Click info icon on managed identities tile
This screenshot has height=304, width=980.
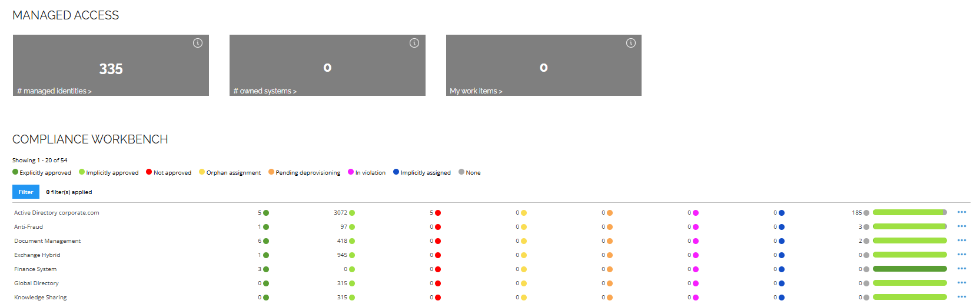tap(198, 43)
